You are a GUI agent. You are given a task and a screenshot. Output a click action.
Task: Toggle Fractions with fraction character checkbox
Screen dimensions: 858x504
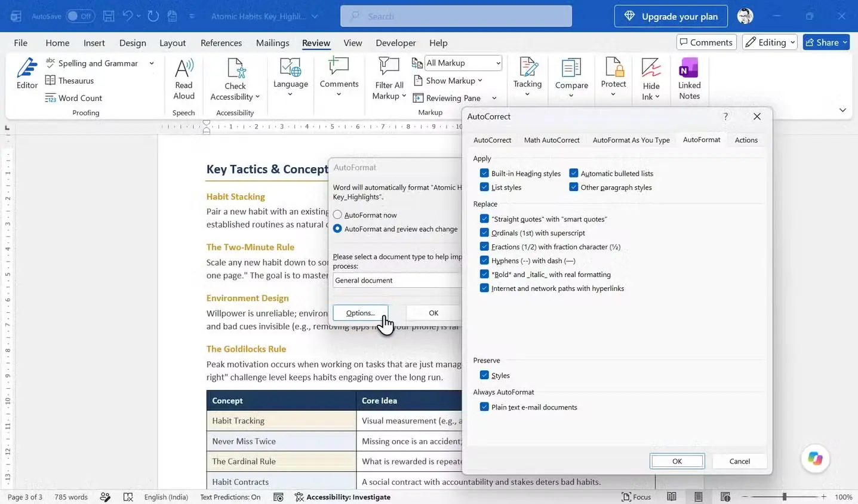[x=484, y=247]
